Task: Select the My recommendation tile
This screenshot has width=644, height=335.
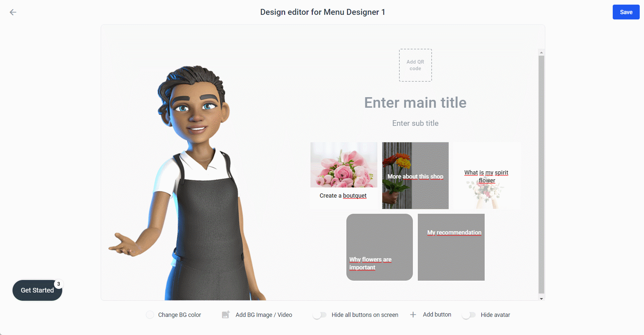Action: coord(451,247)
